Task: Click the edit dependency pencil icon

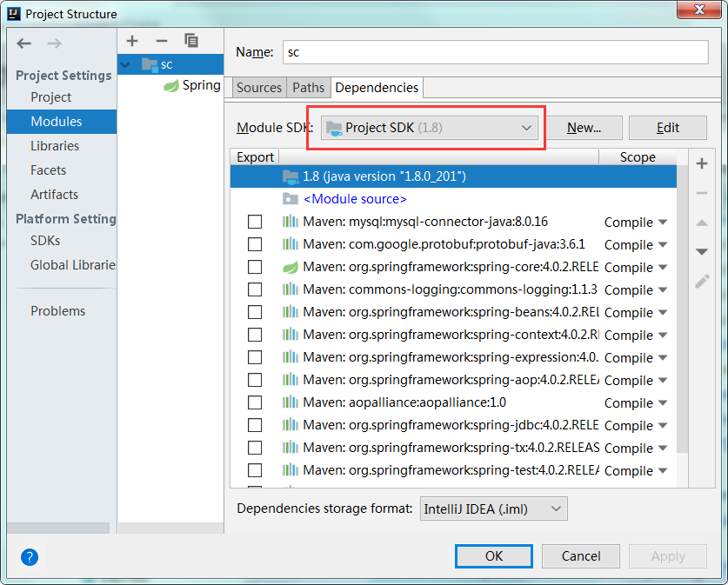Action: [702, 281]
